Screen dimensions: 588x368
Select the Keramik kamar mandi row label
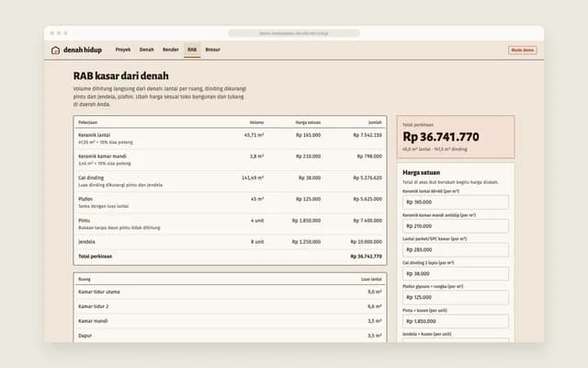click(x=102, y=156)
